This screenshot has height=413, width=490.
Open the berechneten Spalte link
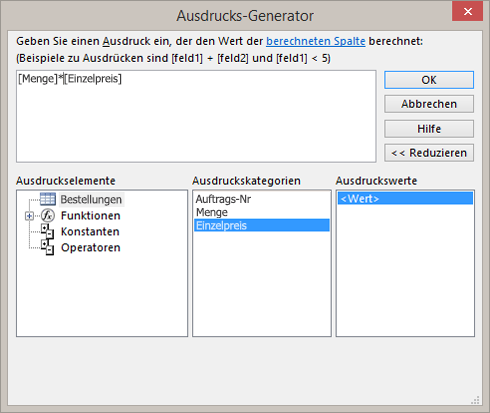(x=316, y=41)
